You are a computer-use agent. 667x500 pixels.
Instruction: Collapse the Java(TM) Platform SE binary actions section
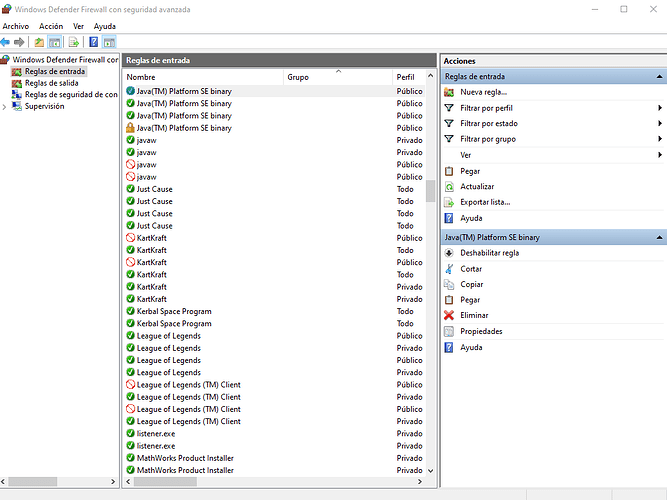(659, 237)
